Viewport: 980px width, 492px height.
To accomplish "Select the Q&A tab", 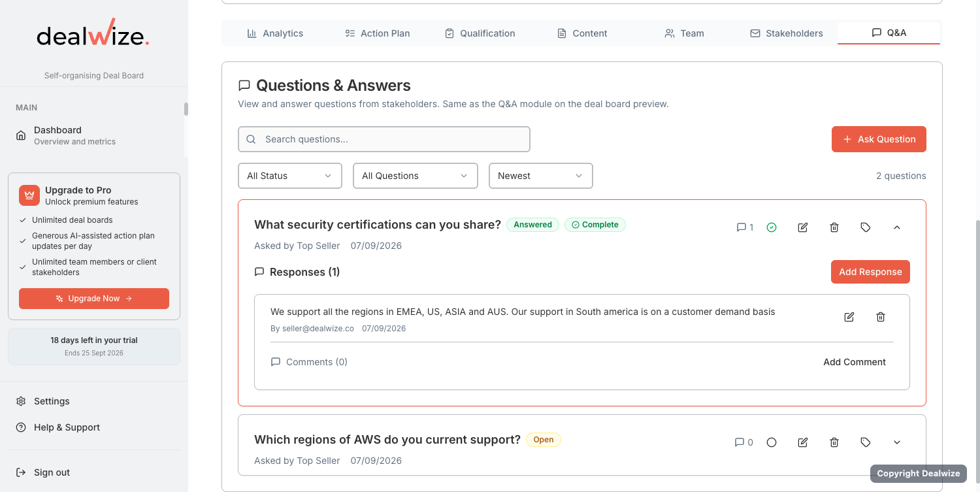I will tap(889, 33).
